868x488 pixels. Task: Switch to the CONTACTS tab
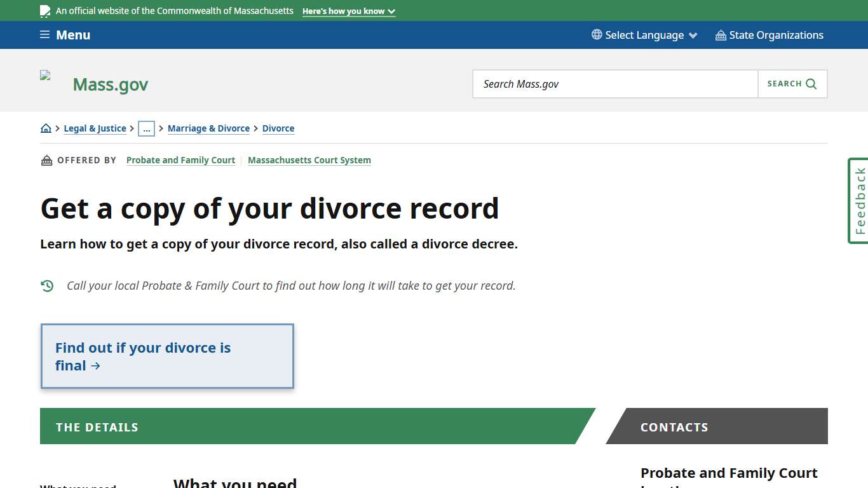click(674, 426)
